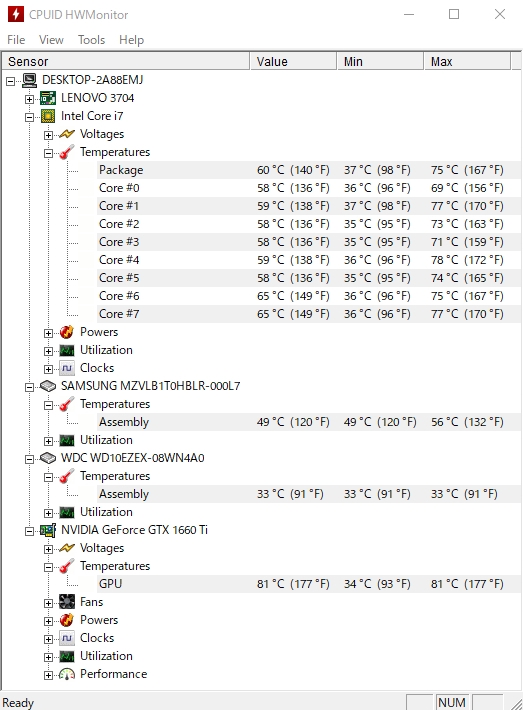This screenshot has width=523, height=710.
Task: Collapse the WDC WD10EZEX-08WN4A0 drive node
Action: click(x=29, y=459)
